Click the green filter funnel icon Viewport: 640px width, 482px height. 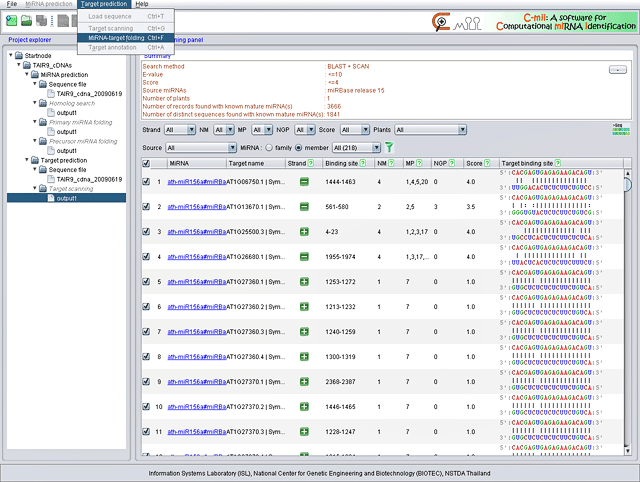click(x=389, y=147)
